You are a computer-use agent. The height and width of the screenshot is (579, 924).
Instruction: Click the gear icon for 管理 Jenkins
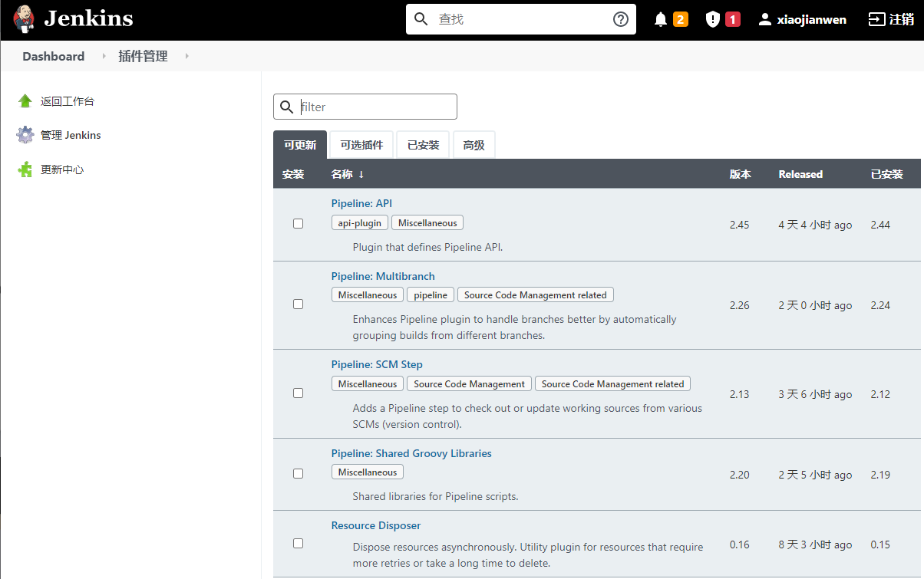[x=25, y=135]
